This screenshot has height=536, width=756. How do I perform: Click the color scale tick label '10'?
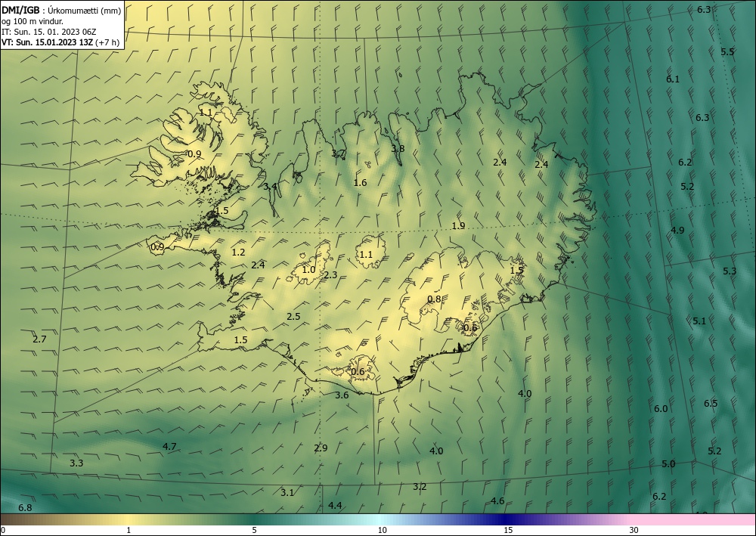tap(383, 530)
